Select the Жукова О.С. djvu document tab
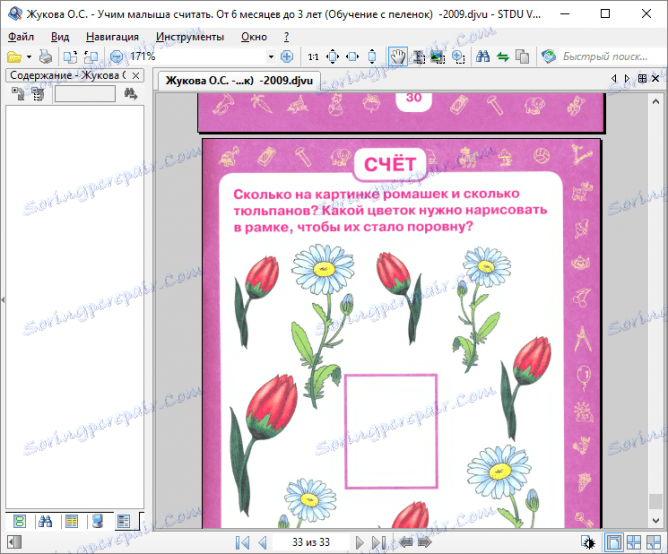 (x=239, y=81)
